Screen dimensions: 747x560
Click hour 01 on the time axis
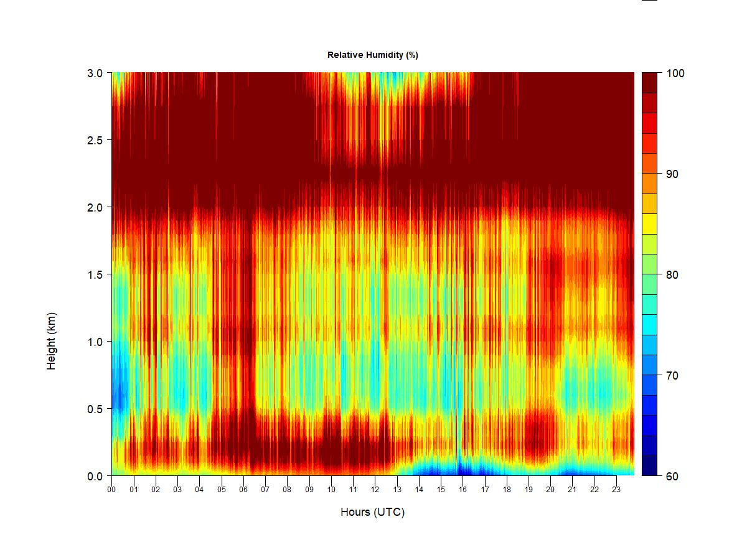pos(133,490)
